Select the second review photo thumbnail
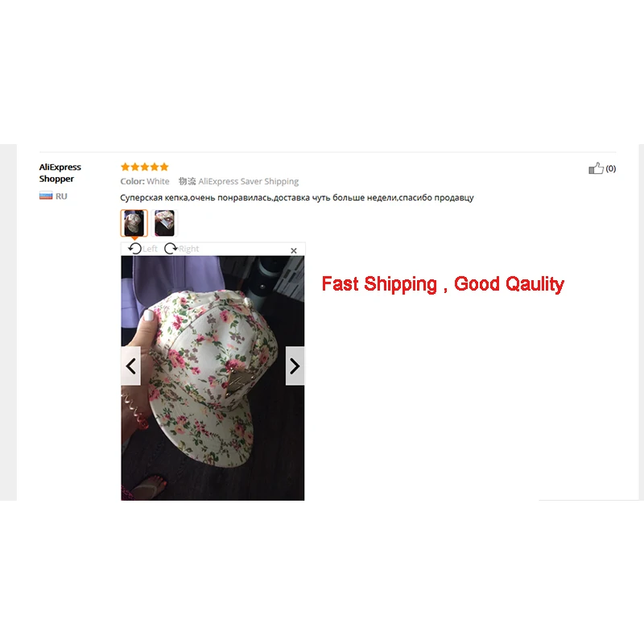644x644 pixels. click(x=164, y=223)
